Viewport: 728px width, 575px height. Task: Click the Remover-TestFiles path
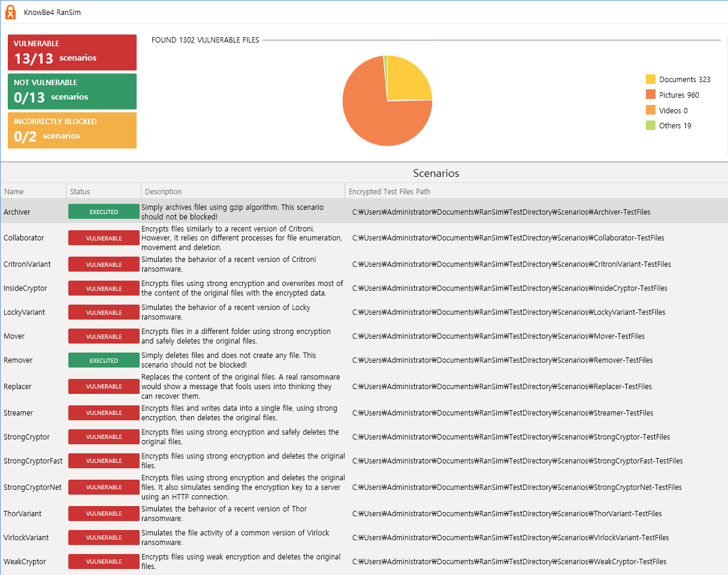(503, 360)
